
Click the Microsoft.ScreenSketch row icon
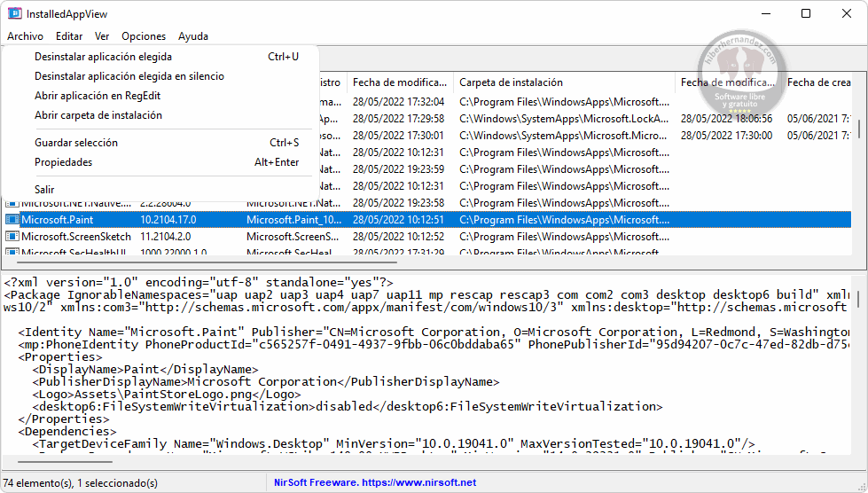point(12,236)
